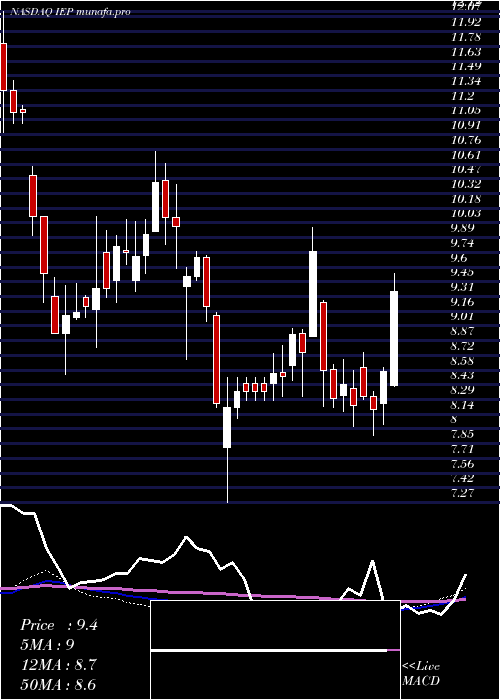Click the 8.58 price axis label
This screenshot has height=700, width=500.
[x=462, y=361]
